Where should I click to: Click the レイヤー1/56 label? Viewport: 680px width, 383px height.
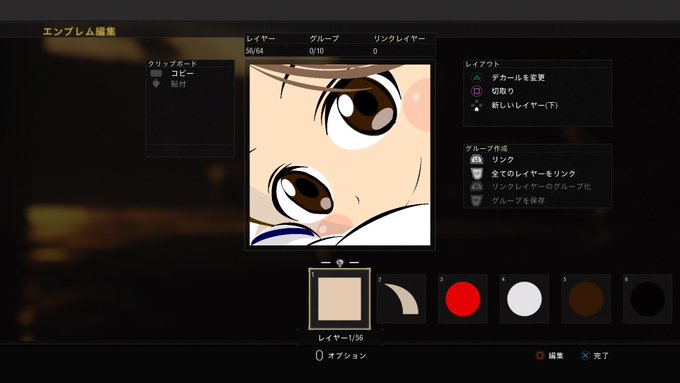(x=340, y=338)
